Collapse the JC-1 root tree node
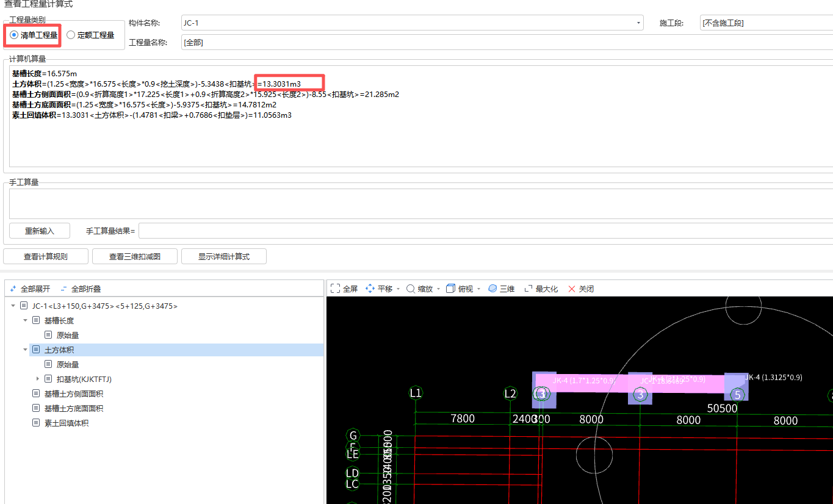 coord(13,306)
